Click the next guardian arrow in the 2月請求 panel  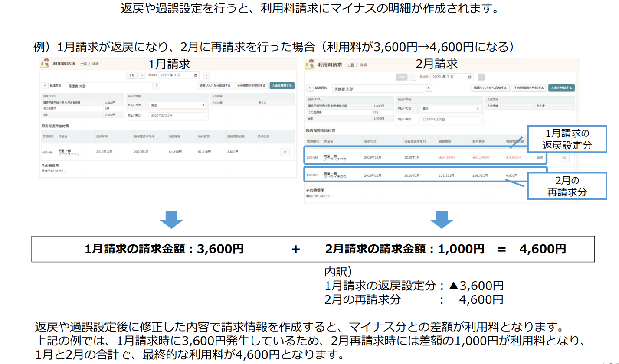point(429,88)
